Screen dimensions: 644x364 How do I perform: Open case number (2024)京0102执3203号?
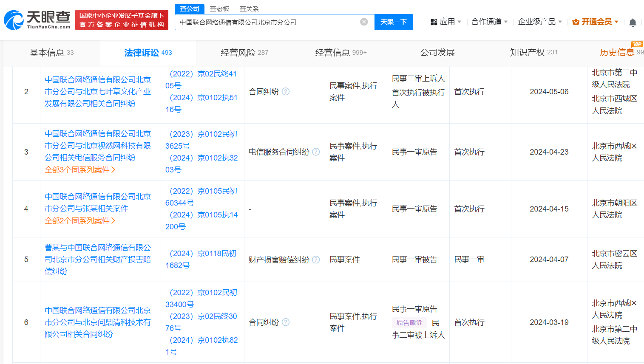pyautogui.click(x=201, y=164)
